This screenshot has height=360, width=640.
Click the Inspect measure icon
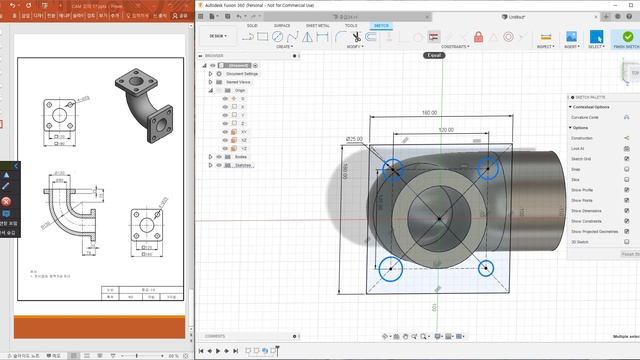(x=546, y=37)
